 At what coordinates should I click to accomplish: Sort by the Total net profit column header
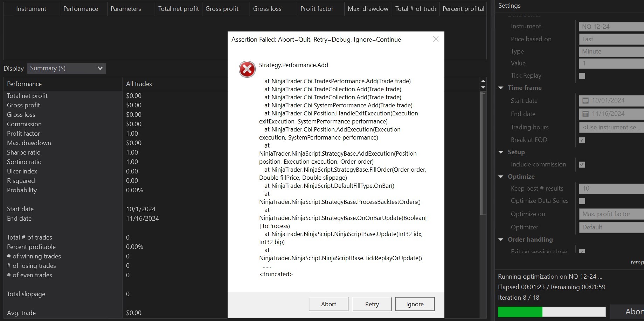pyautogui.click(x=179, y=9)
